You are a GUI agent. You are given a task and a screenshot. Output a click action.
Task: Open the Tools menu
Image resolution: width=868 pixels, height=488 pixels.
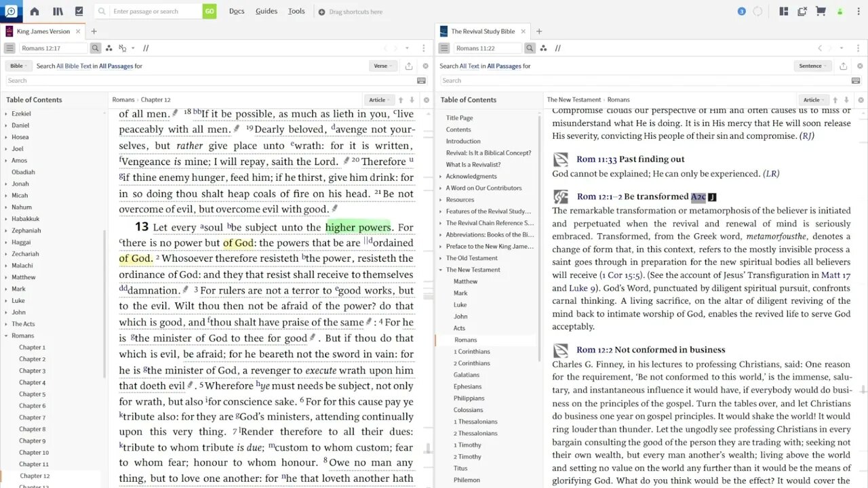296,12
